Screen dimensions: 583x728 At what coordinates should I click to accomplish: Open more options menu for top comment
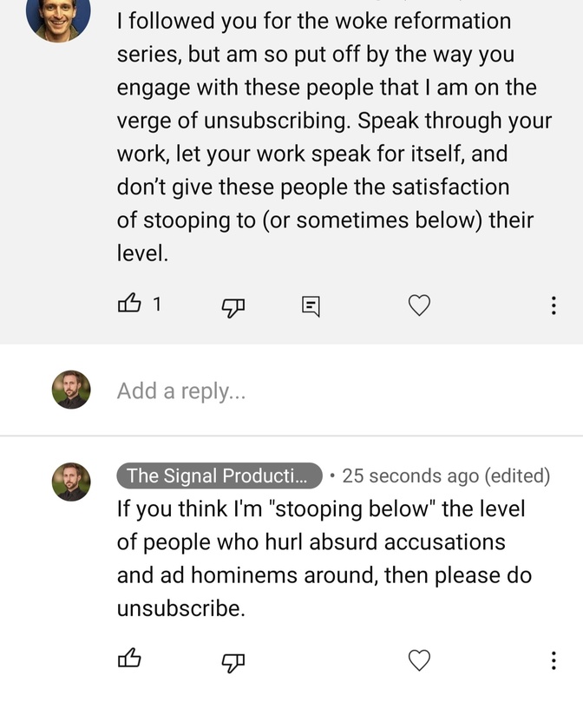554,305
